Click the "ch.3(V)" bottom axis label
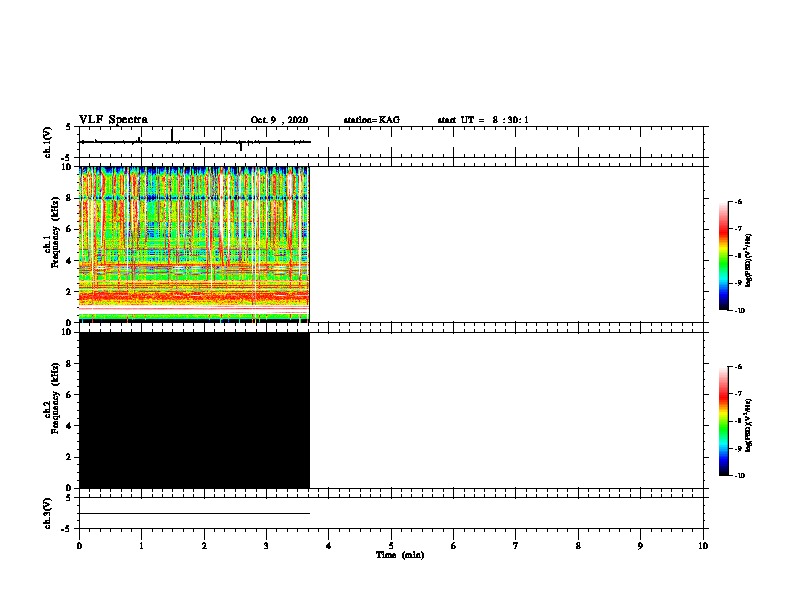 coord(47,513)
